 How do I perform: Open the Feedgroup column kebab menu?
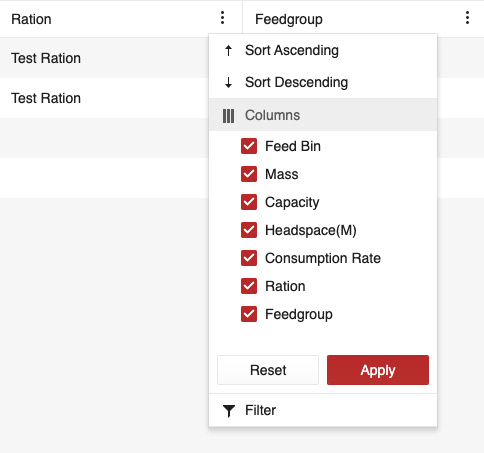pos(467,18)
